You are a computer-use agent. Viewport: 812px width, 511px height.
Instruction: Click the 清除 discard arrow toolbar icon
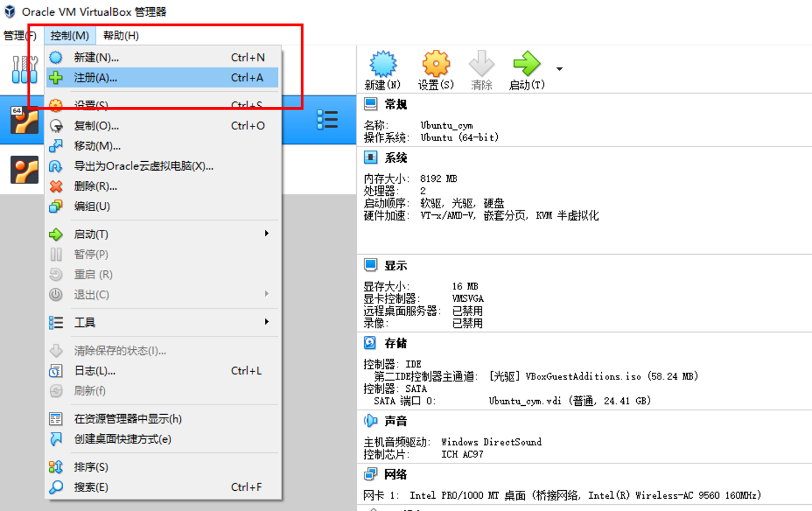[x=482, y=64]
